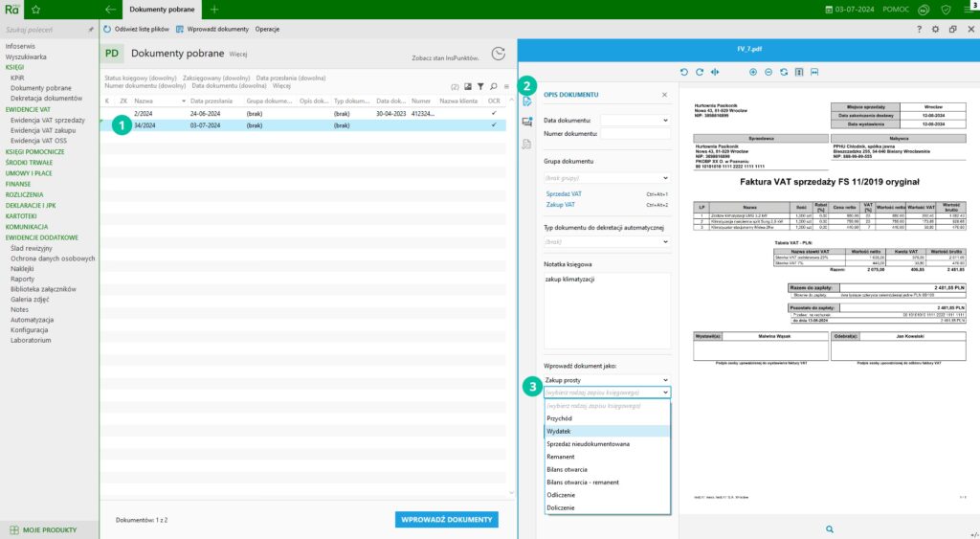The image size is (980, 539).
Task: Click the WPROWADŹ DOKUMENTY button
Action: 446,519
